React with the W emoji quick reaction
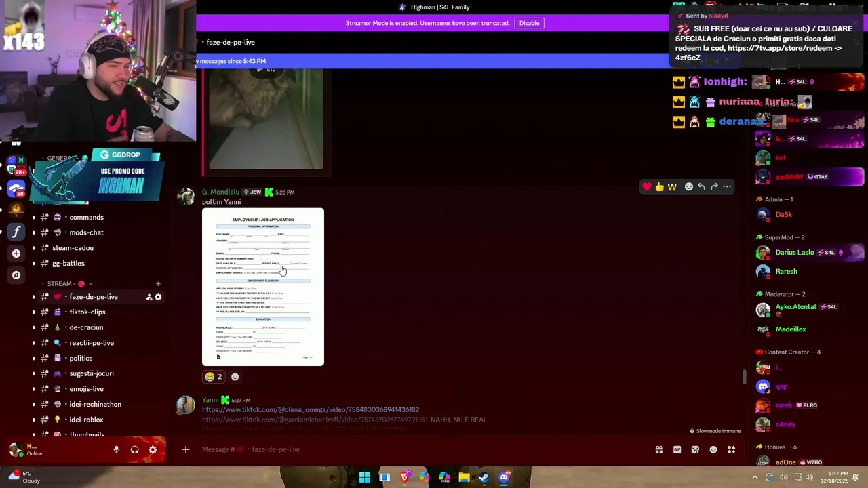This screenshot has height=488, width=868. 672,187
